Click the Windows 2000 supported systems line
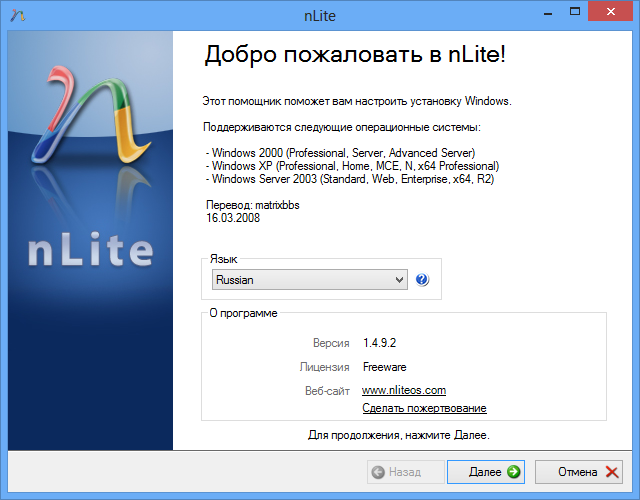This screenshot has height=500, width=640. (340, 153)
